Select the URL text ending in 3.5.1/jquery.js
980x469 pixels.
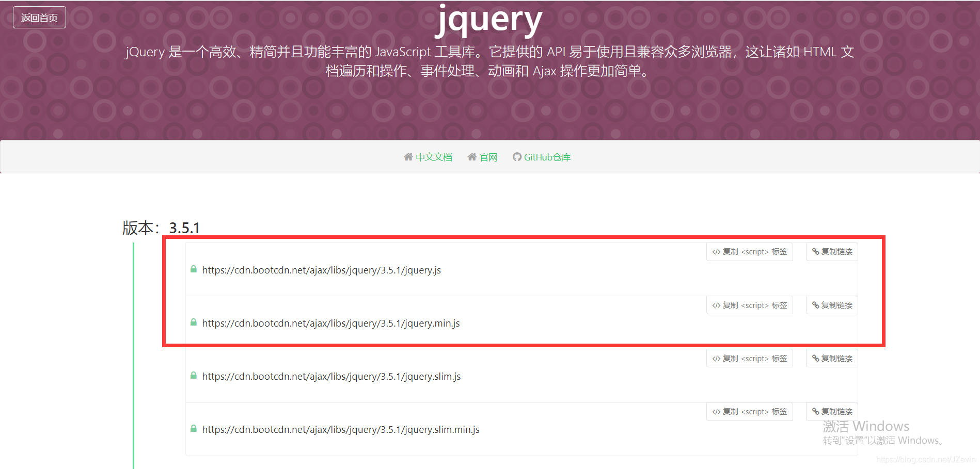click(321, 270)
